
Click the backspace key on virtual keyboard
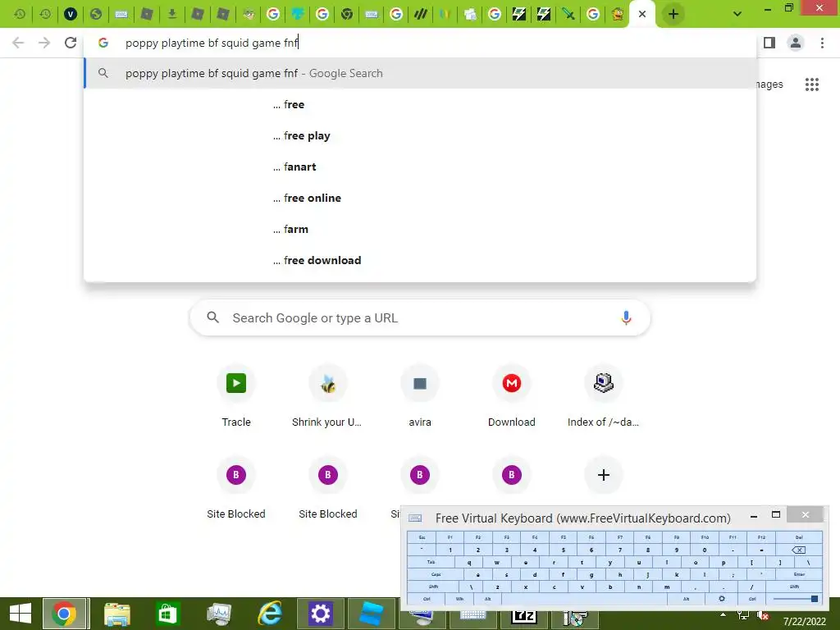(798, 550)
